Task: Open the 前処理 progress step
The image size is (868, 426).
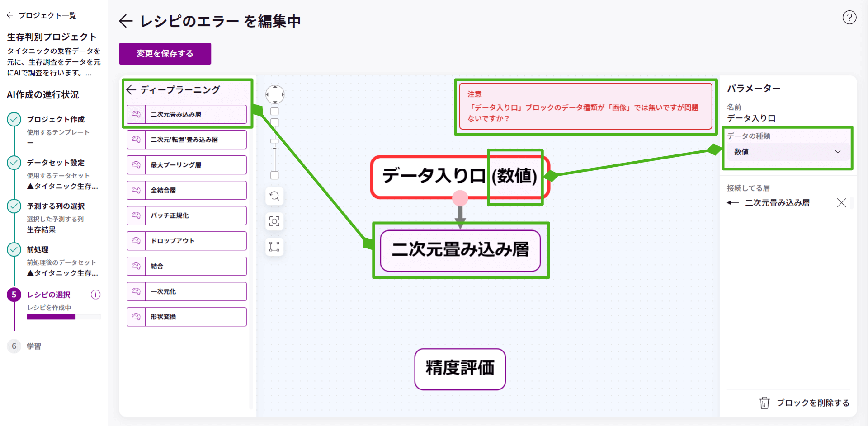Action: [38, 249]
